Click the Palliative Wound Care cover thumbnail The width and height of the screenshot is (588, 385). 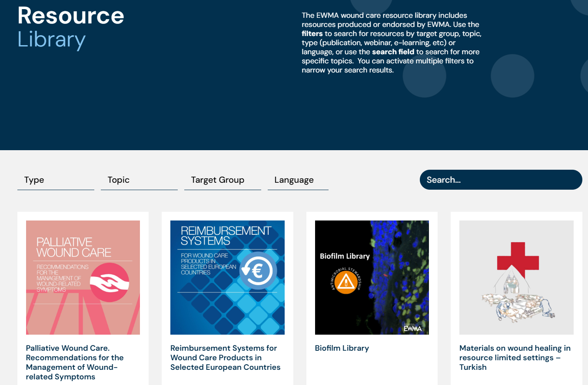click(x=83, y=277)
